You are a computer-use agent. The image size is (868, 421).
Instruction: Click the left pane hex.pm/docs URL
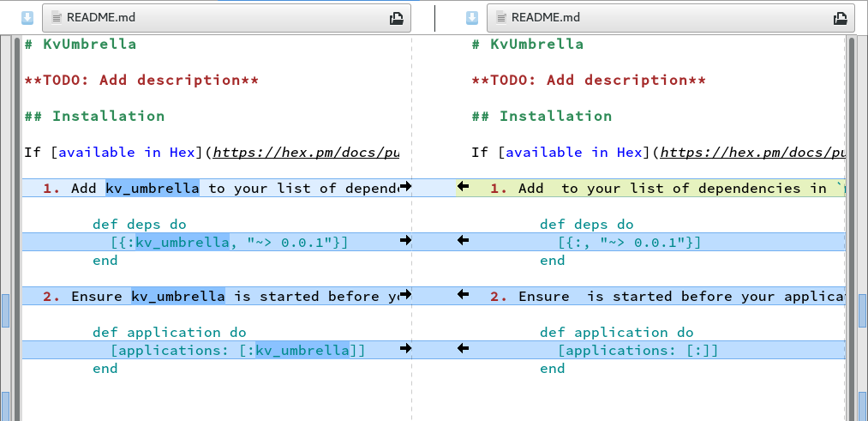pos(306,153)
